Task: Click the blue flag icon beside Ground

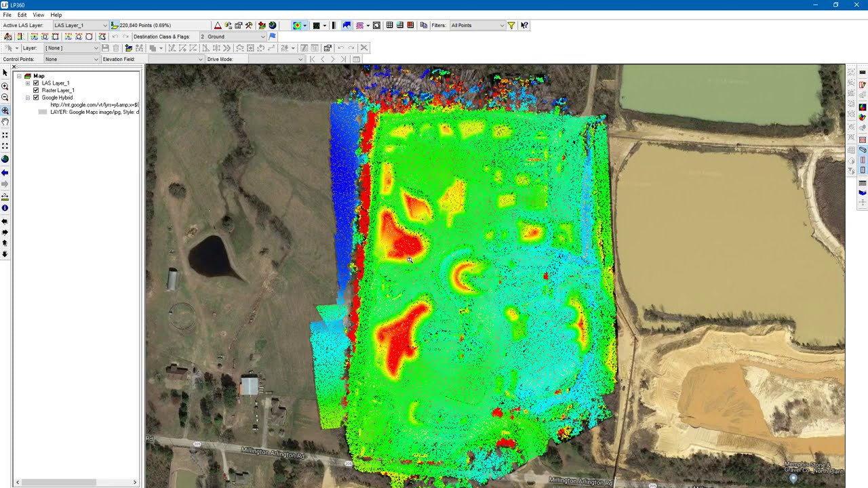Action: coord(273,37)
